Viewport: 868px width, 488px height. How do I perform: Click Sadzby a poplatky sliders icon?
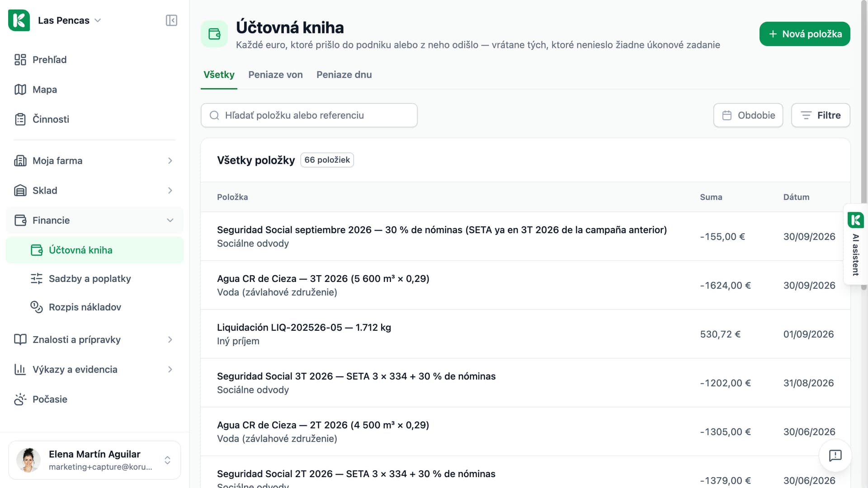pyautogui.click(x=37, y=278)
